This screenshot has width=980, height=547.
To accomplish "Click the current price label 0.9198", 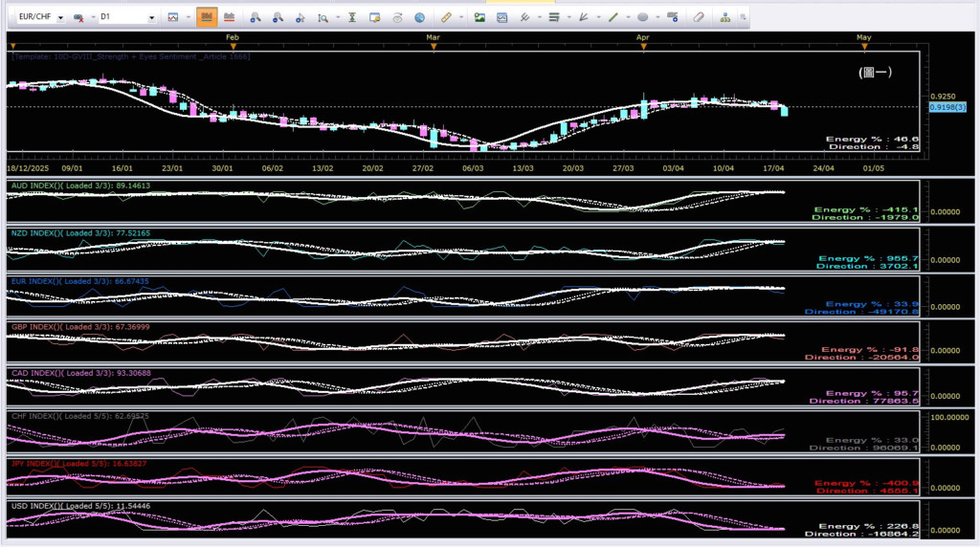I will 939,107.
